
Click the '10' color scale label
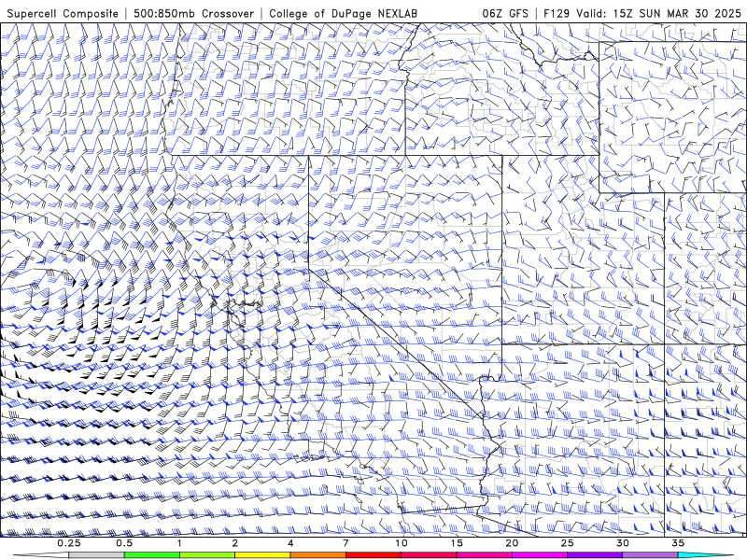(x=402, y=543)
